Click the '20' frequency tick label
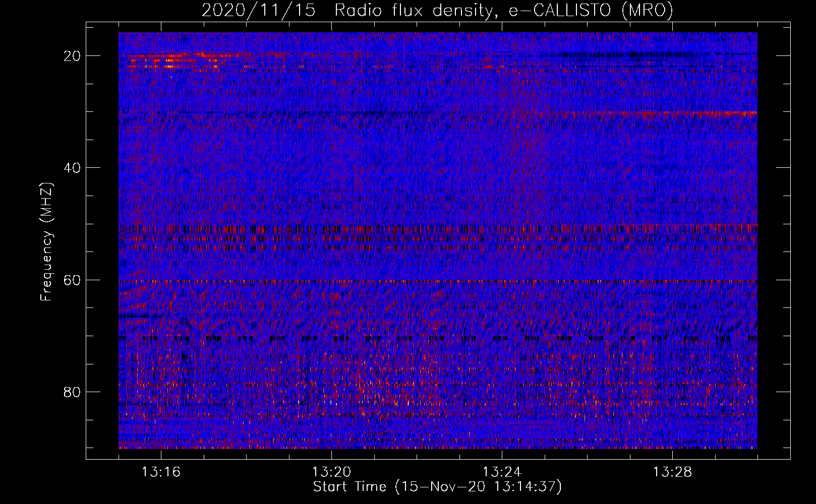Image resolution: width=816 pixels, height=504 pixels. (x=73, y=56)
